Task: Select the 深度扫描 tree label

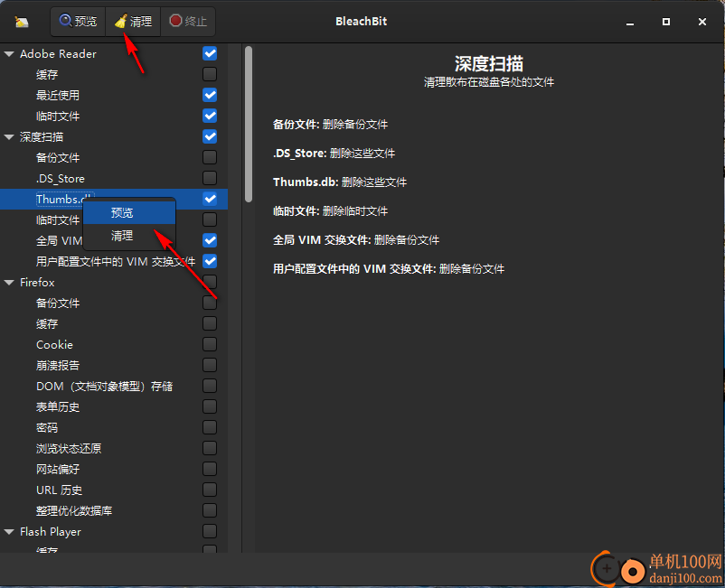Action: point(42,137)
